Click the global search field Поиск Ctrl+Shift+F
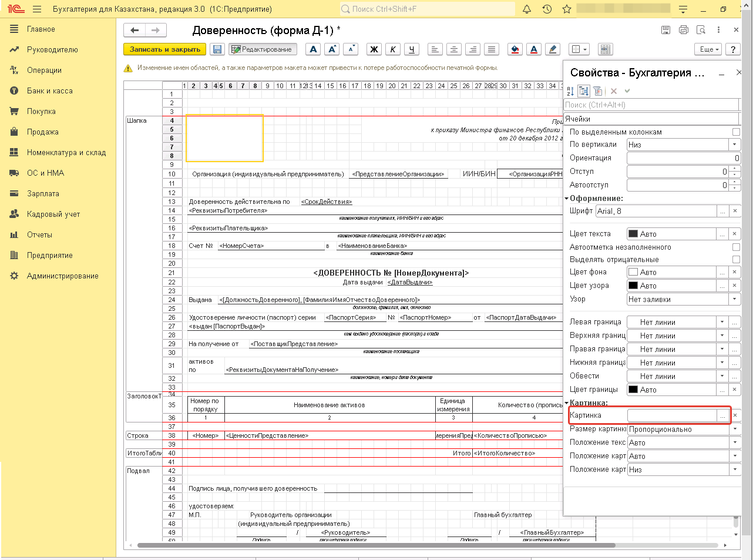 (x=428, y=9)
